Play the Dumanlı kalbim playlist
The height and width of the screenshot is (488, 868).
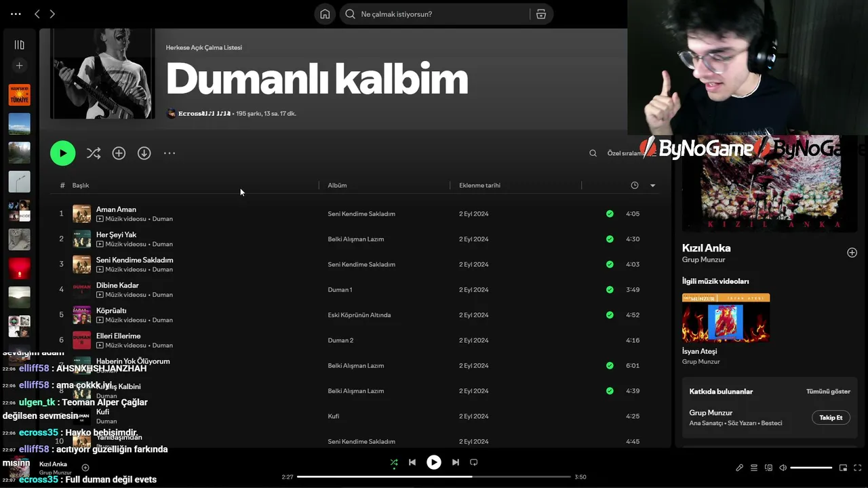point(62,153)
